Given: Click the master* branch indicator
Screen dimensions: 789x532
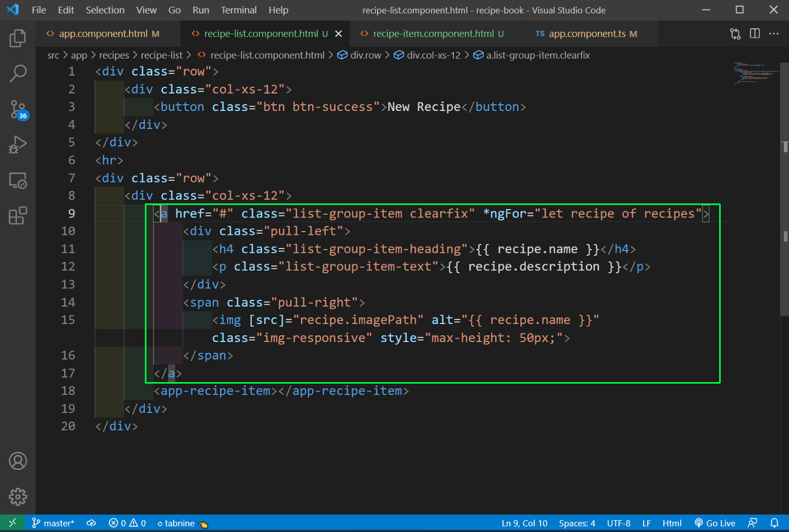Looking at the screenshot, I should point(53,523).
